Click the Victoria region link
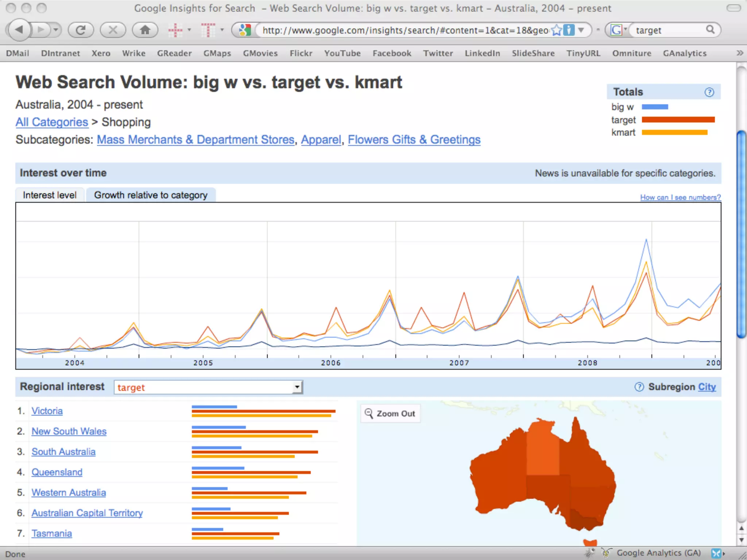The height and width of the screenshot is (560, 747). pos(47,411)
